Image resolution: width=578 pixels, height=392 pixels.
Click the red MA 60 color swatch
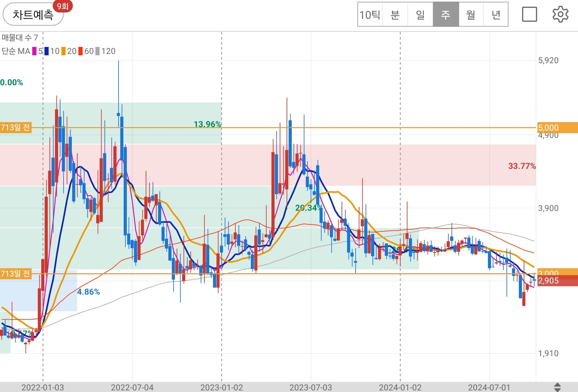pyautogui.click(x=81, y=51)
